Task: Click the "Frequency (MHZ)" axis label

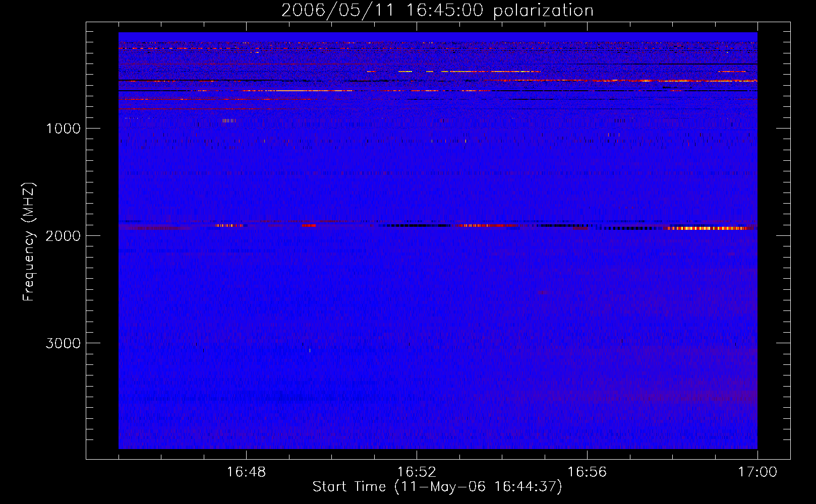Action: 29,241
